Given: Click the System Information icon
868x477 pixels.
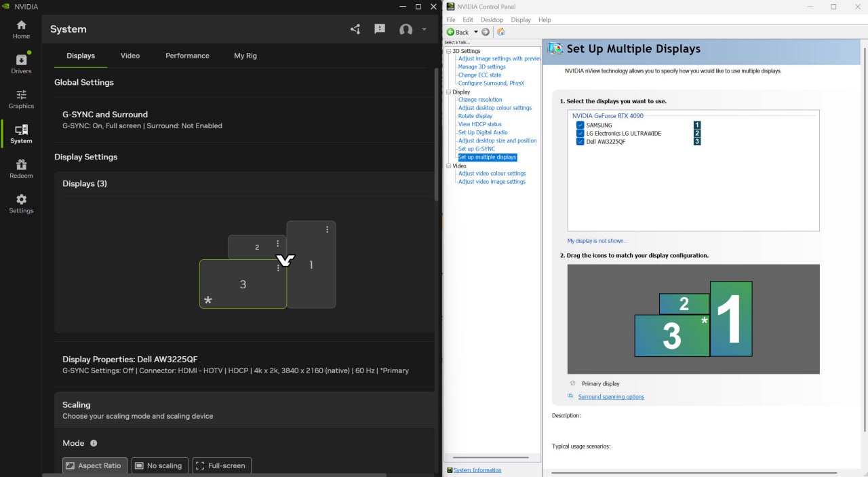Looking at the screenshot, I should pos(450,470).
